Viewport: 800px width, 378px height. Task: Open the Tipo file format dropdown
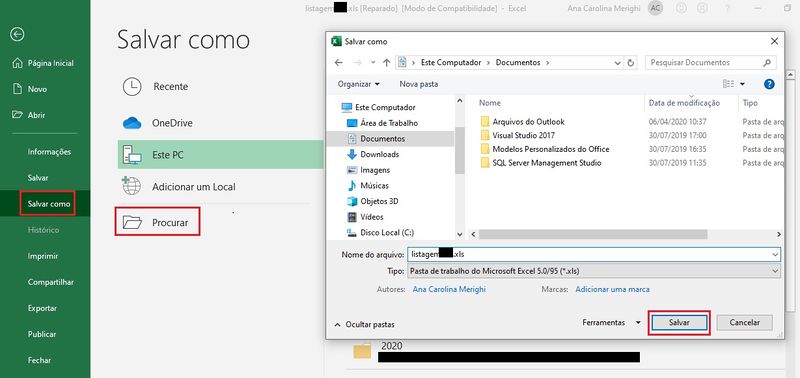(593, 271)
